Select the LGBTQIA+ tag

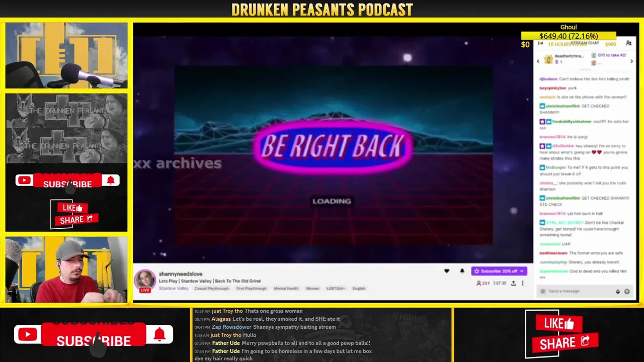[x=336, y=289]
